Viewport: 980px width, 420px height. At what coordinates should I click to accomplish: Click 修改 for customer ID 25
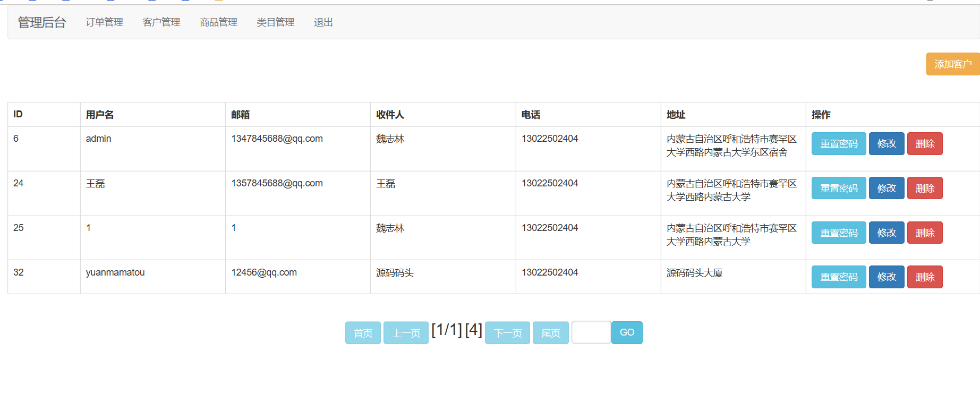886,233
